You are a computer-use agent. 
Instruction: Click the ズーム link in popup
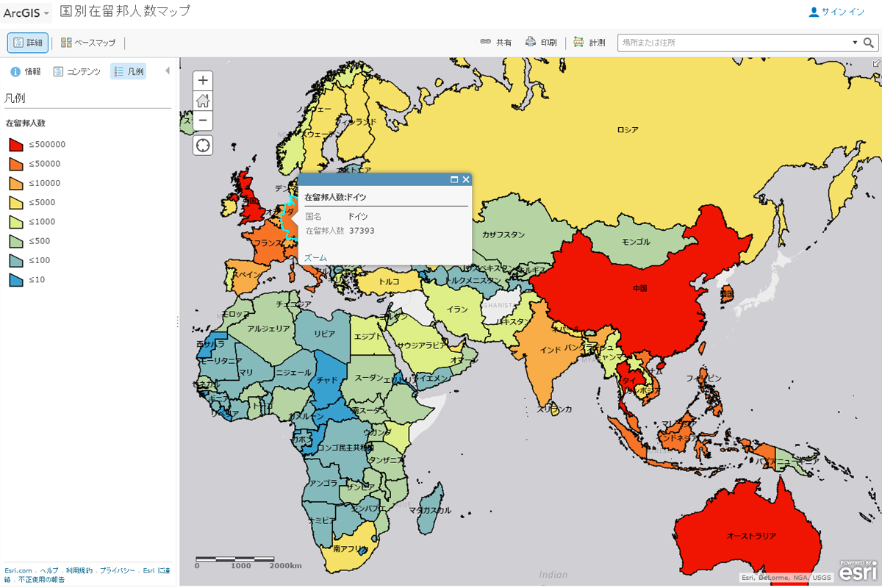(x=315, y=257)
